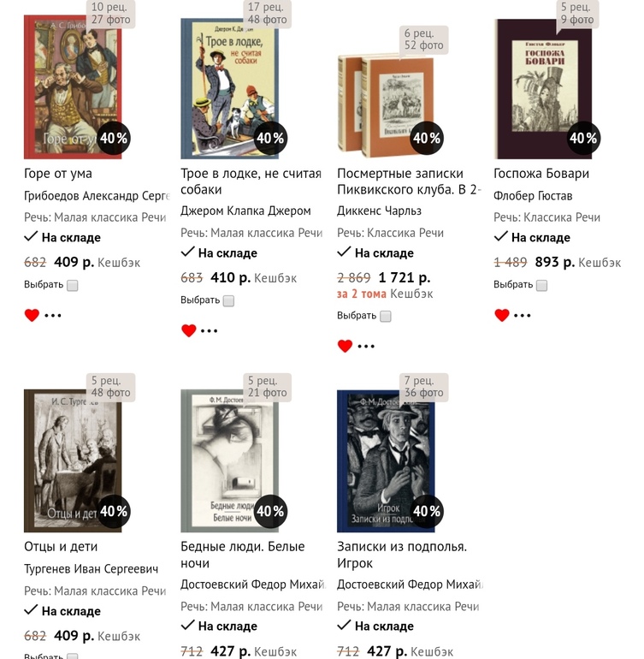Click the Записки из подполья. Игрок cover
This screenshot has height=659, width=644.
(x=386, y=461)
